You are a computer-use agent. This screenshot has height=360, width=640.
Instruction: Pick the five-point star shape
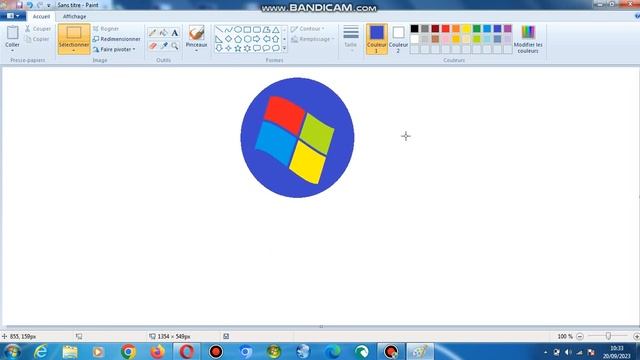tap(238, 48)
